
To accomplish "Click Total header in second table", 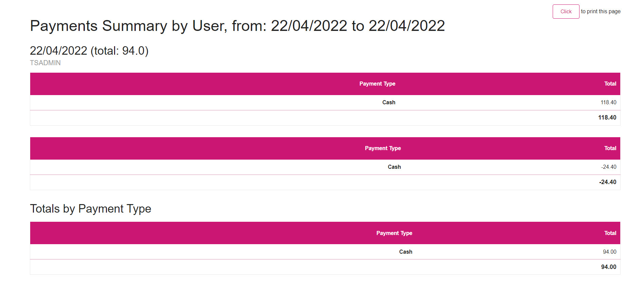I will (610, 148).
